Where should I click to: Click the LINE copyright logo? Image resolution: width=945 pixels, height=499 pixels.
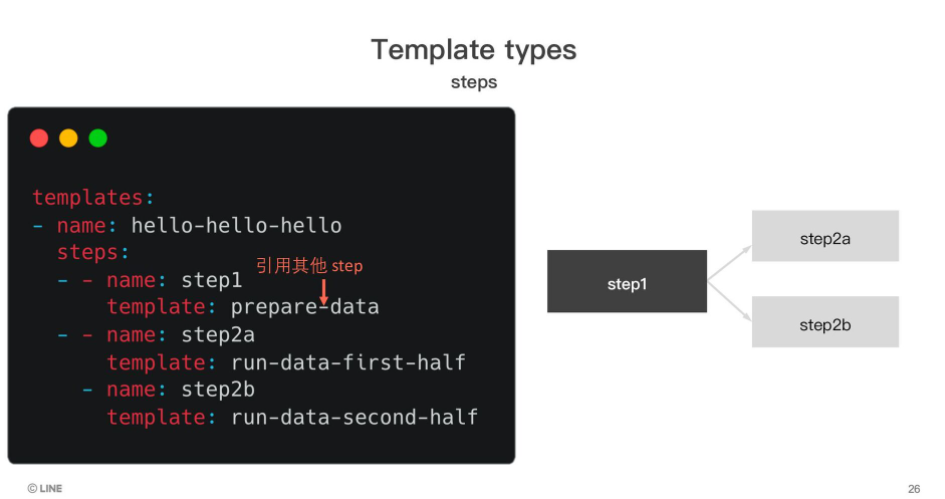tap(45, 488)
